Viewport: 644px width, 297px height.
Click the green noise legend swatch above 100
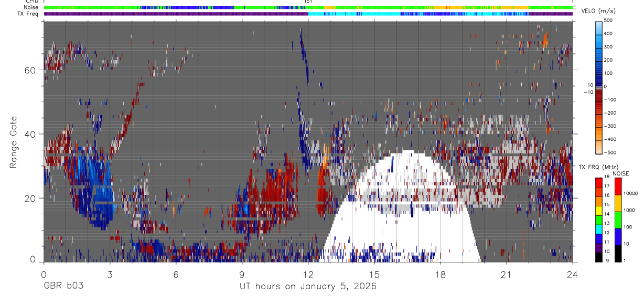click(618, 219)
